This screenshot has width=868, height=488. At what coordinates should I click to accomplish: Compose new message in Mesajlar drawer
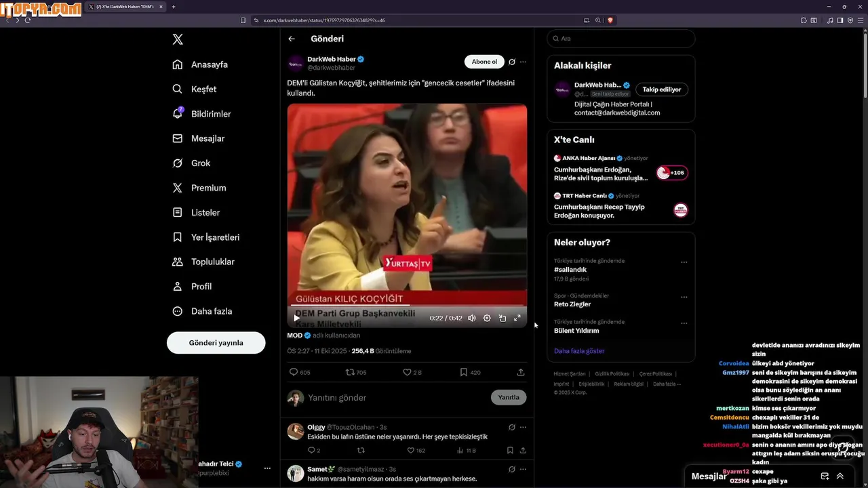click(x=825, y=476)
